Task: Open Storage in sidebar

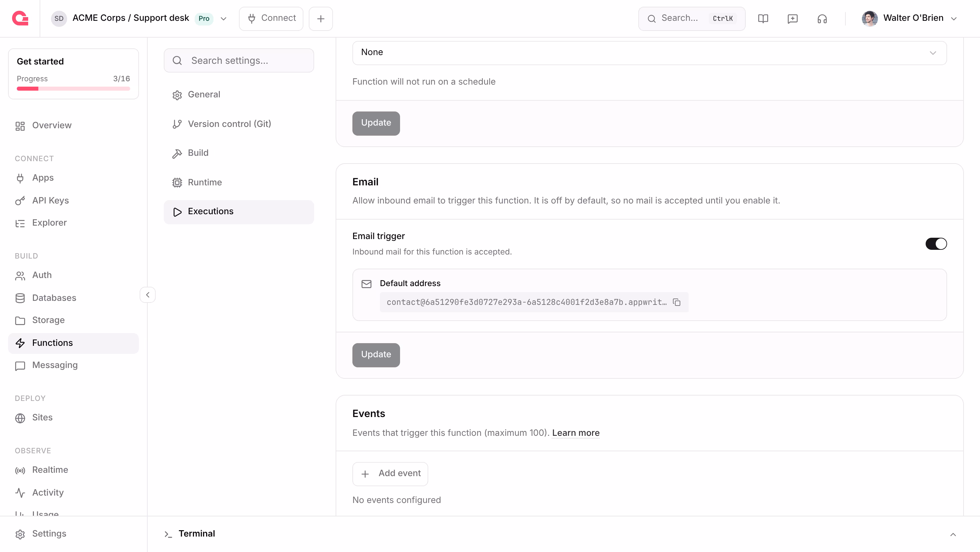Action: pyautogui.click(x=73, y=320)
